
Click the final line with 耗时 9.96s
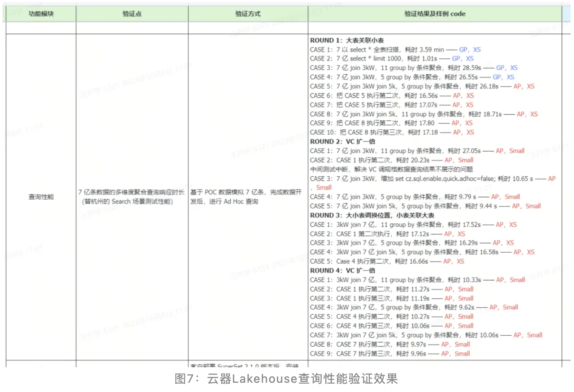(389, 354)
